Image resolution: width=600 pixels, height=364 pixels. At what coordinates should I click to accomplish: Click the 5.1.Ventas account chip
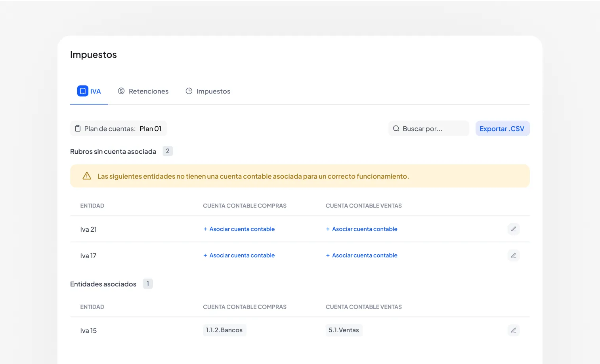[x=344, y=330]
